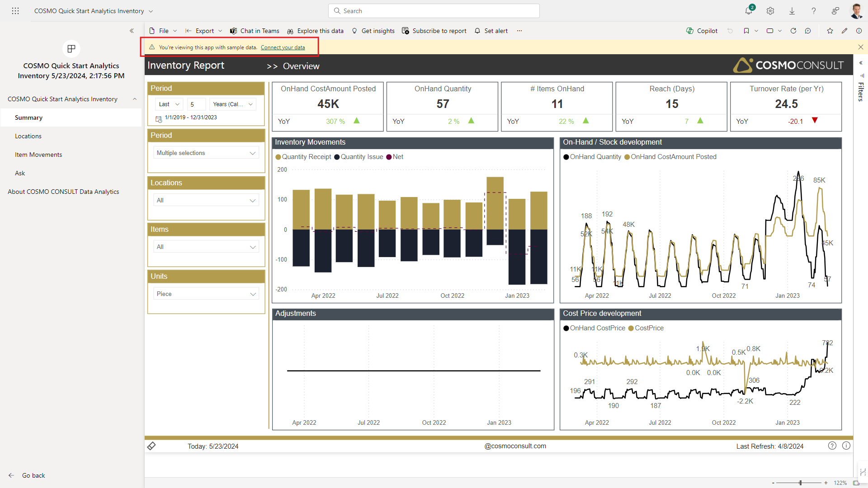Navigate to the Item Movements page

[x=38, y=154]
